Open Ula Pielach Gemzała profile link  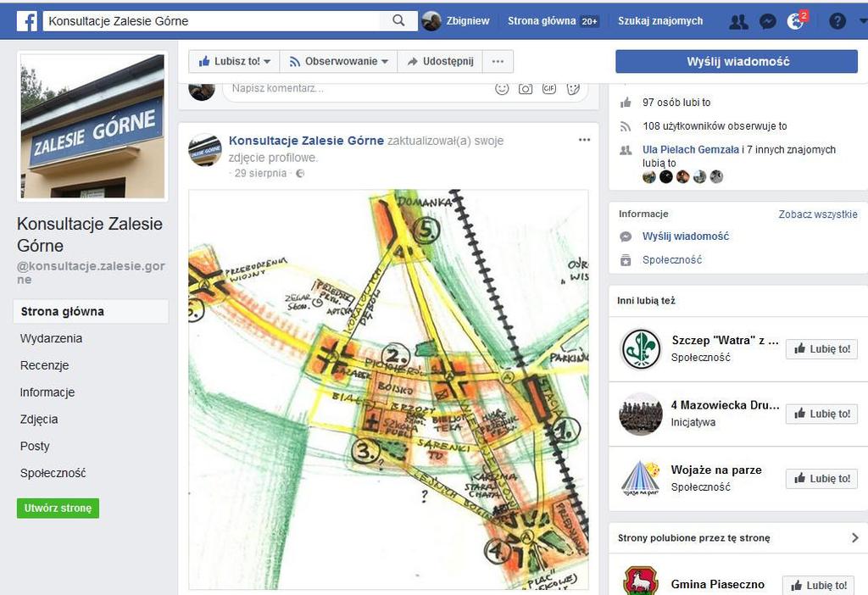coord(690,149)
